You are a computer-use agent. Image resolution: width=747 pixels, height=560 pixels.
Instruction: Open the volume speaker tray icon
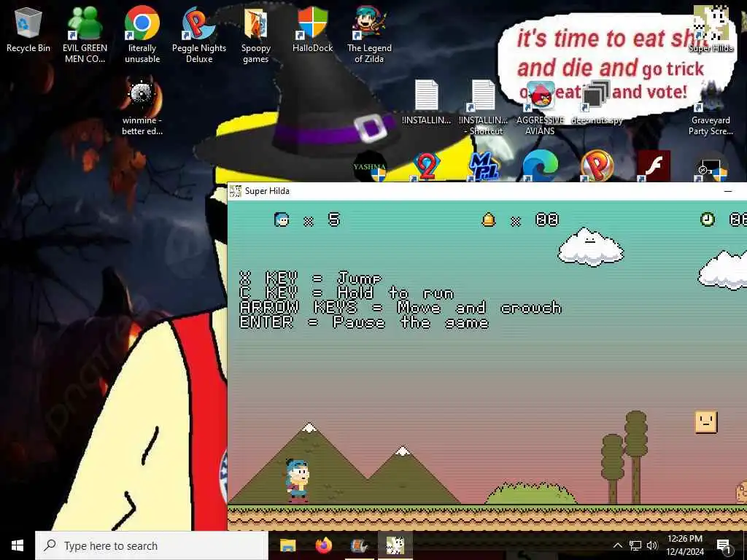[652, 545]
